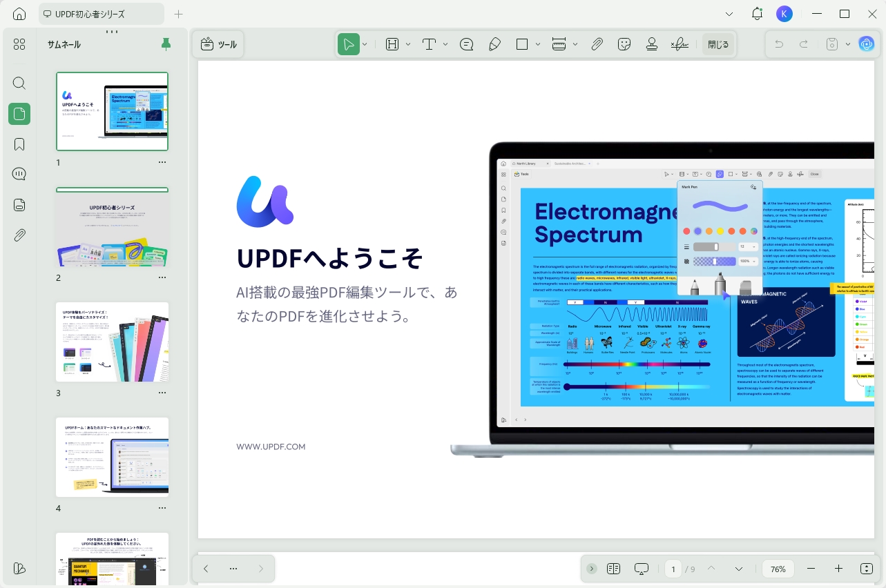The image size is (886, 588).
Task: Expand the measure tool dropdown arrow
Action: pos(575,44)
